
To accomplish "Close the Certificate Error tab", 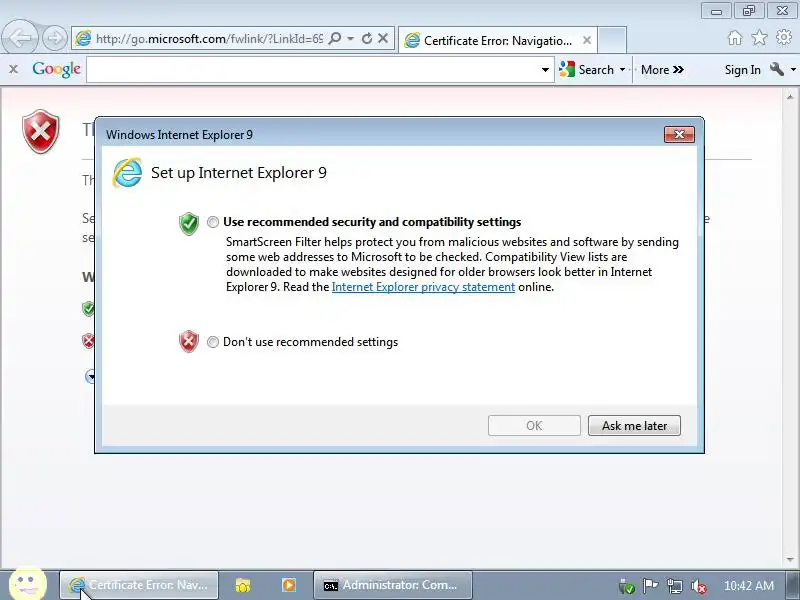I will 587,40.
